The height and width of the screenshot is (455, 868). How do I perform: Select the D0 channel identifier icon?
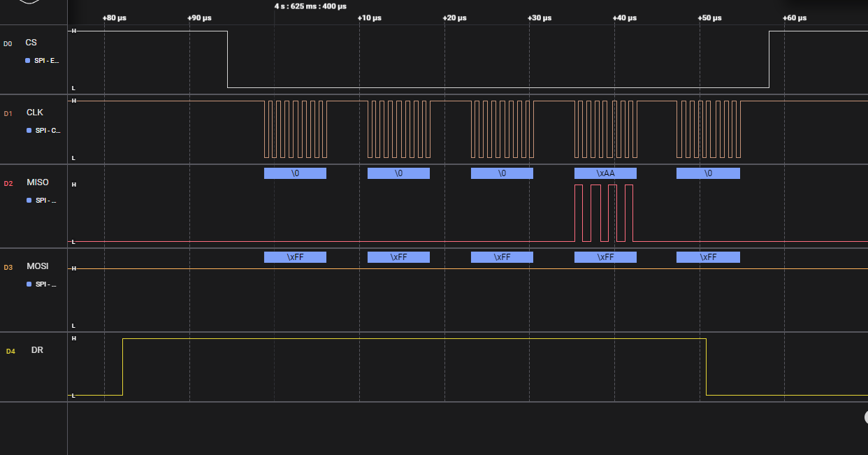(x=8, y=43)
